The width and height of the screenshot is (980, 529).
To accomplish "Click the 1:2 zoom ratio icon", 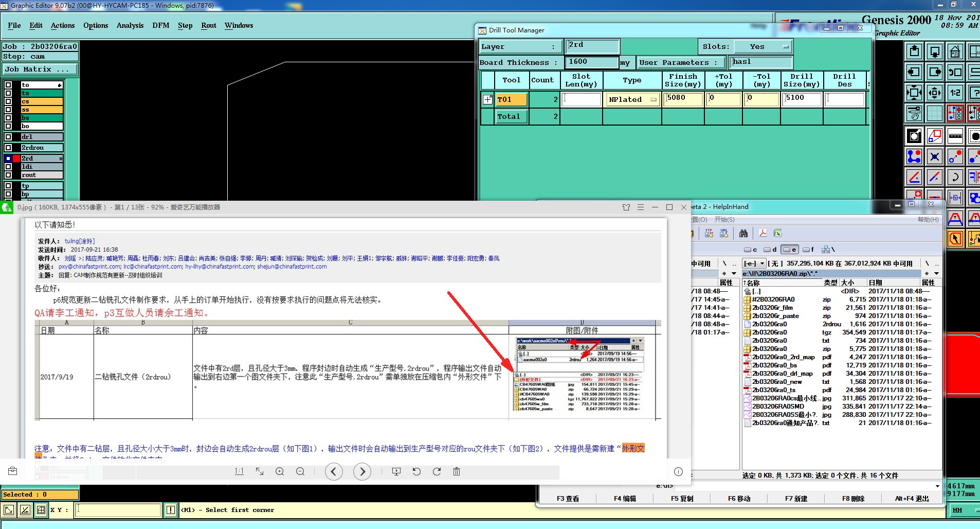I will pos(955,93).
